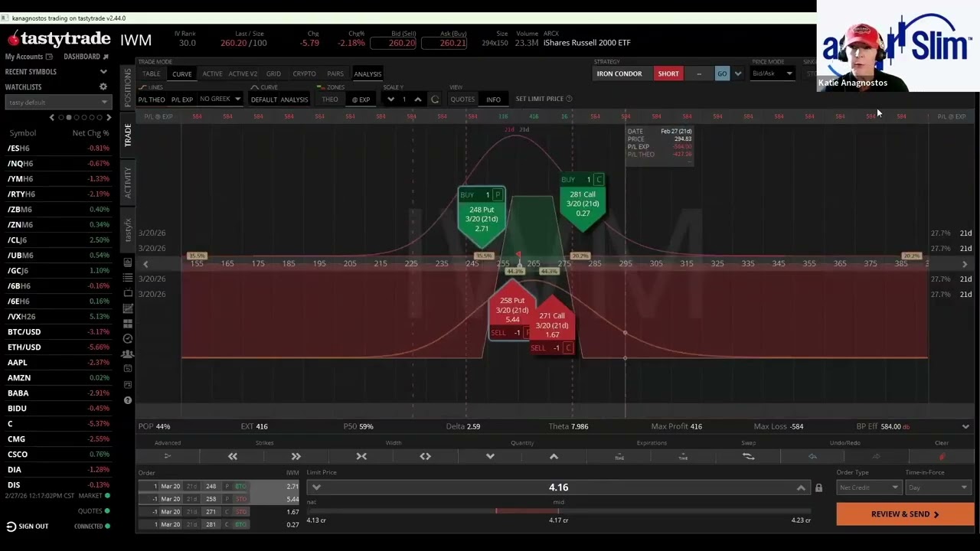Go to next watchlist page arrow

point(109,117)
